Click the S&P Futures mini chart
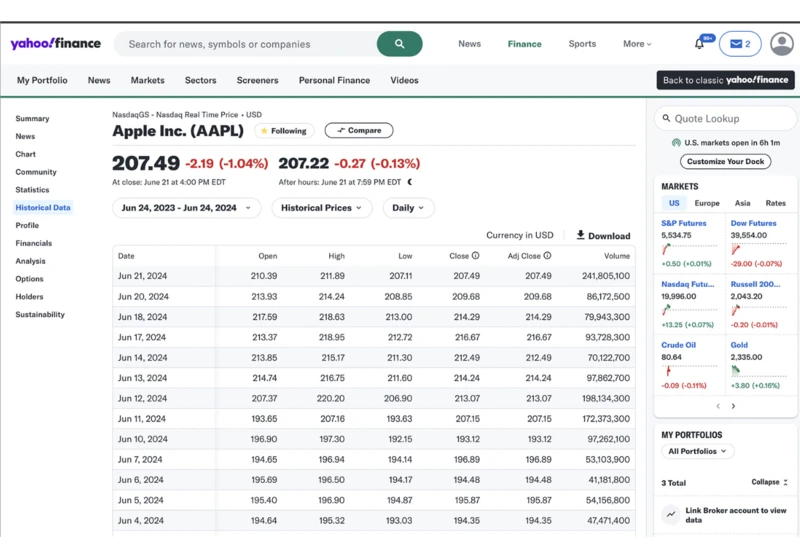 (689, 249)
